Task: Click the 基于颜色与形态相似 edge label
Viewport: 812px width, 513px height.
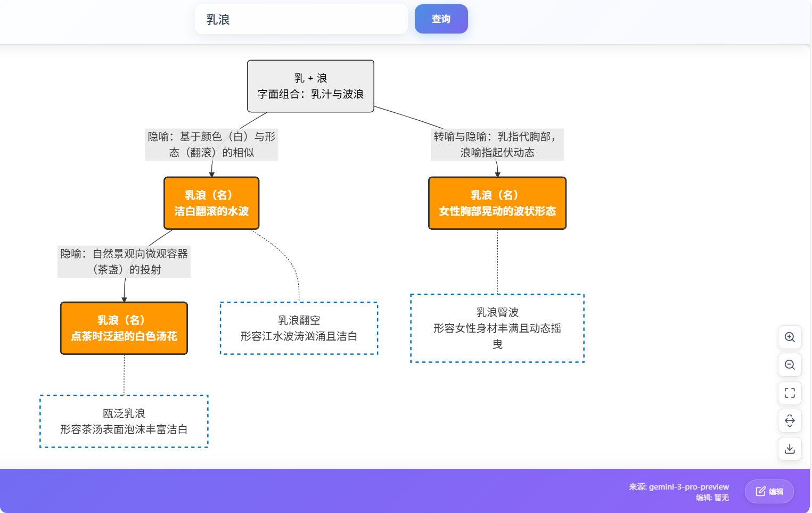Action: tap(211, 145)
